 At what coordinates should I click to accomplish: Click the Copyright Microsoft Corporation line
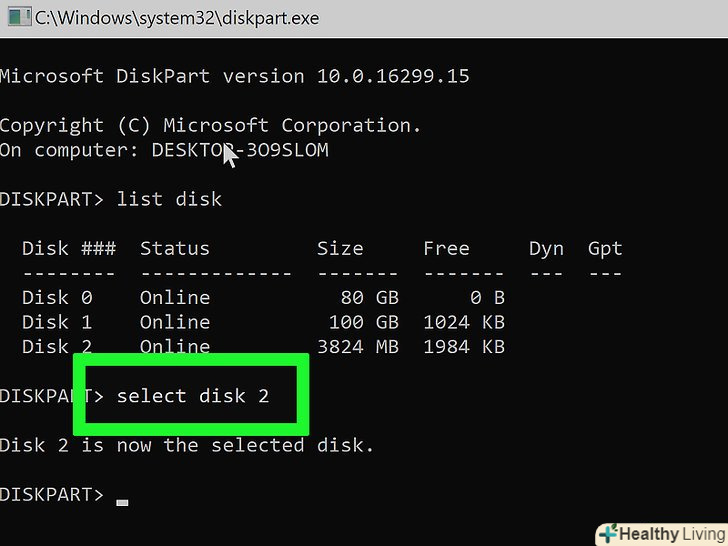(x=210, y=126)
